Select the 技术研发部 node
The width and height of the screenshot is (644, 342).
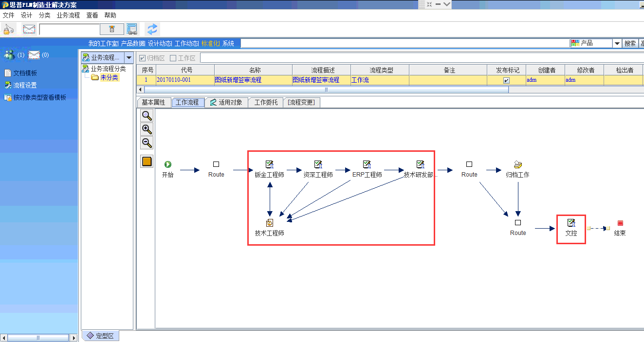[420, 169]
